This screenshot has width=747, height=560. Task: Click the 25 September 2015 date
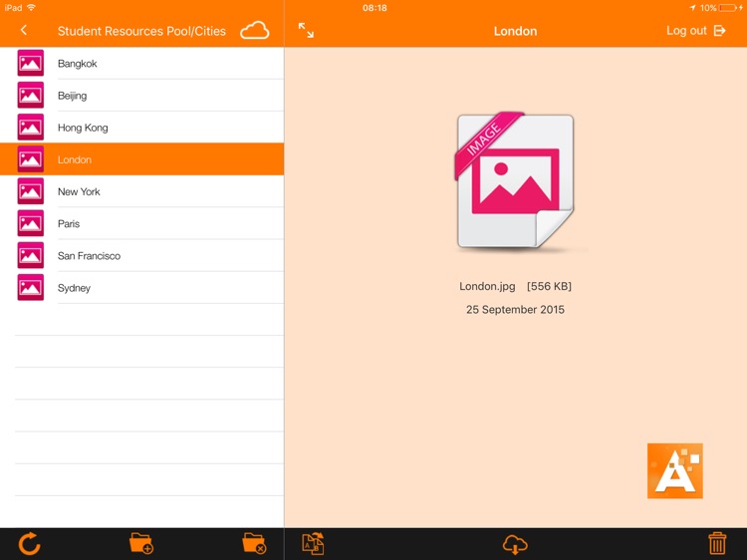[515, 309]
